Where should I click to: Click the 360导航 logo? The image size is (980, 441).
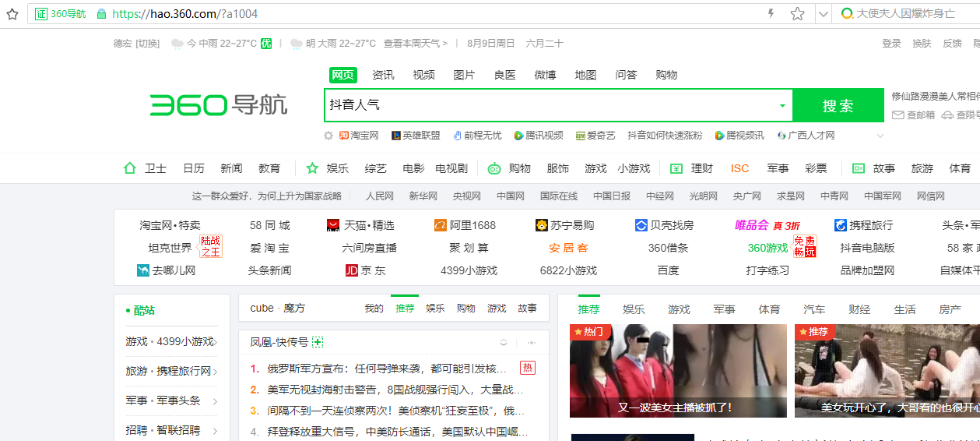point(219,104)
